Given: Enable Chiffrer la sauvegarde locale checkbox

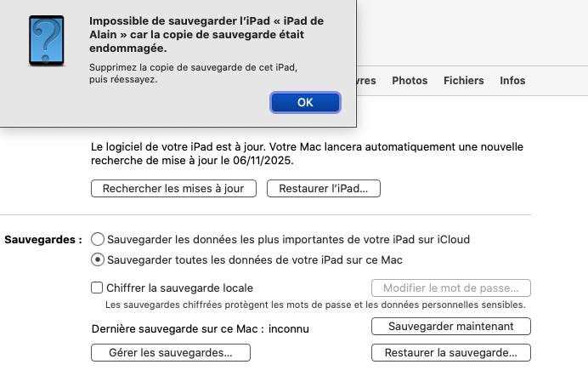Looking at the screenshot, I should [x=98, y=288].
